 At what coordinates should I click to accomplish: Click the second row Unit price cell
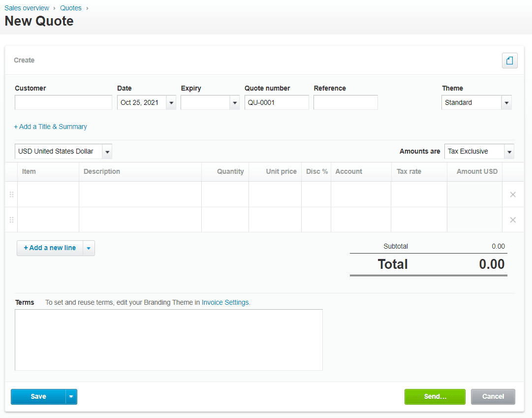click(x=275, y=220)
